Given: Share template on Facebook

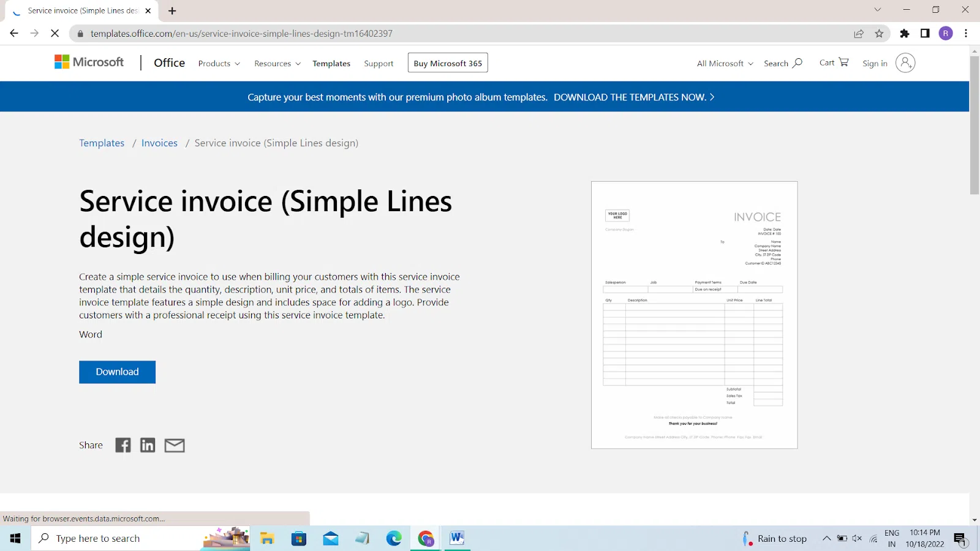Looking at the screenshot, I should coord(123,445).
